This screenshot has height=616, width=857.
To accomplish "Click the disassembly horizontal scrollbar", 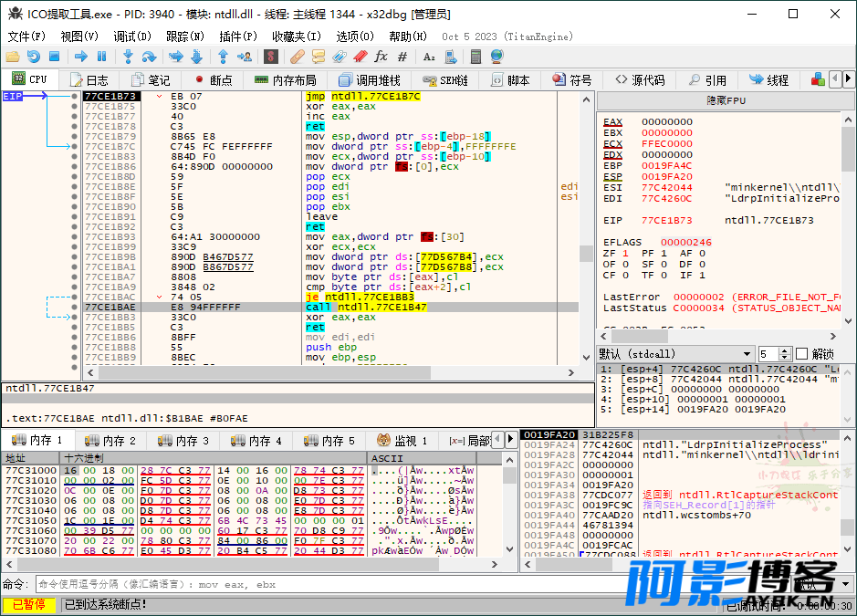I will click(x=330, y=372).
